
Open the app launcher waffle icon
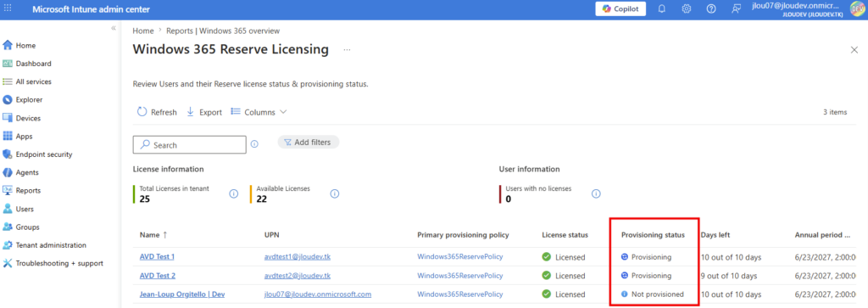click(x=8, y=8)
